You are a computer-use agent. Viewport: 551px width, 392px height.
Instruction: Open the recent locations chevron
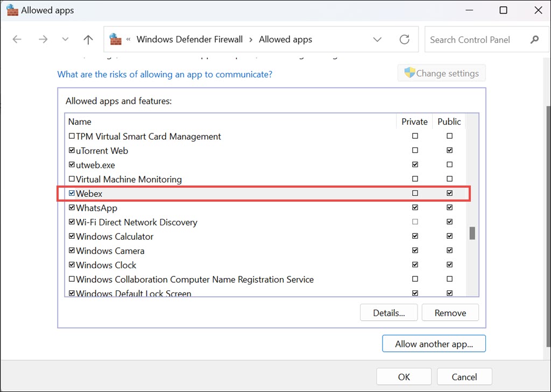66,39
